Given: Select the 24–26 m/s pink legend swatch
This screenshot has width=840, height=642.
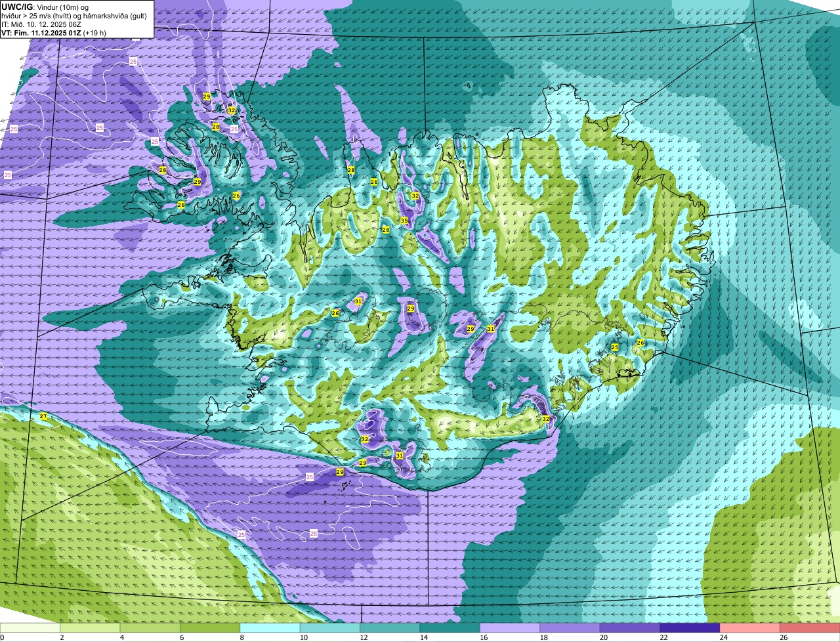Looking at the screenshot, I should pos(750,628).
